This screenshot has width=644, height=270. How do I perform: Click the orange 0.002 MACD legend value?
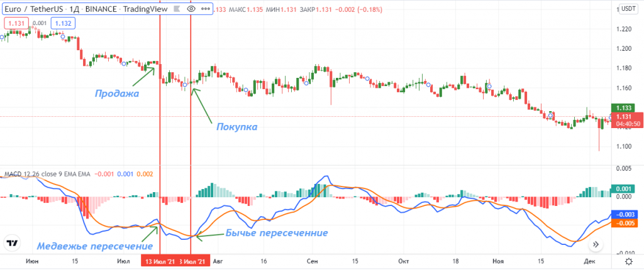pyautogui.click(x=145, y=174)
